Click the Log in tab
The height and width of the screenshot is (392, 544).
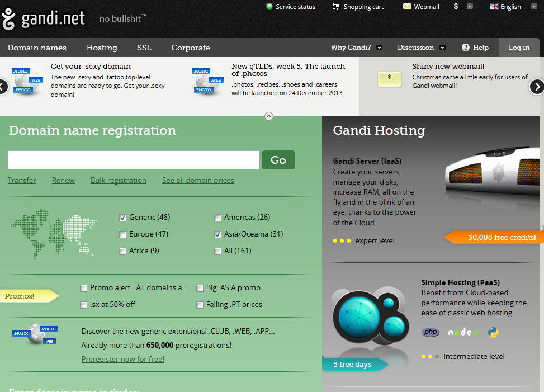coord(519,48)
